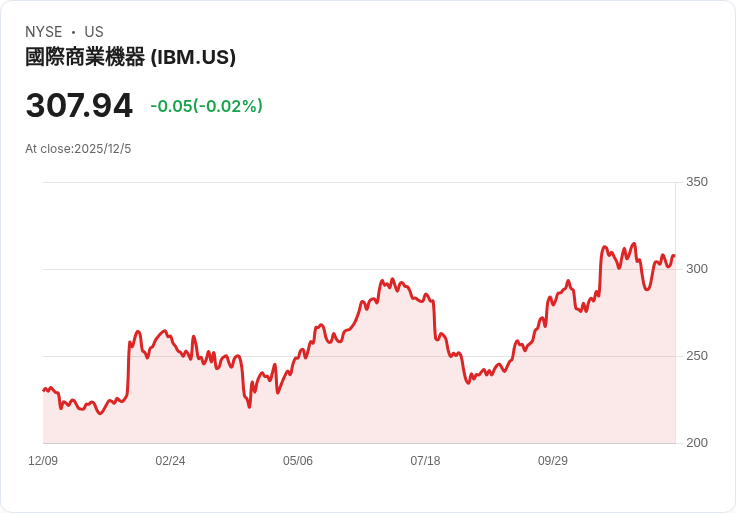Select the 09/29 date on x-axis
This screenshot has width=736, height=513.
click(553, 461)
